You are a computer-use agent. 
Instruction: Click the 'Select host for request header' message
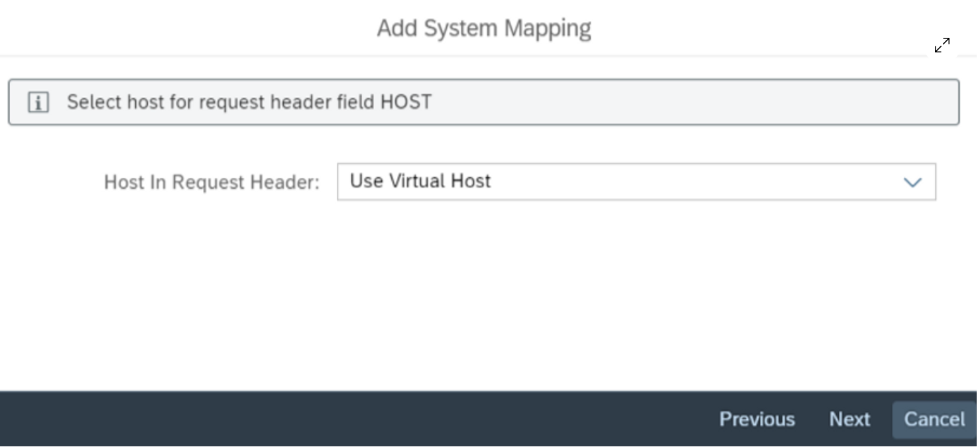(249, 102)
